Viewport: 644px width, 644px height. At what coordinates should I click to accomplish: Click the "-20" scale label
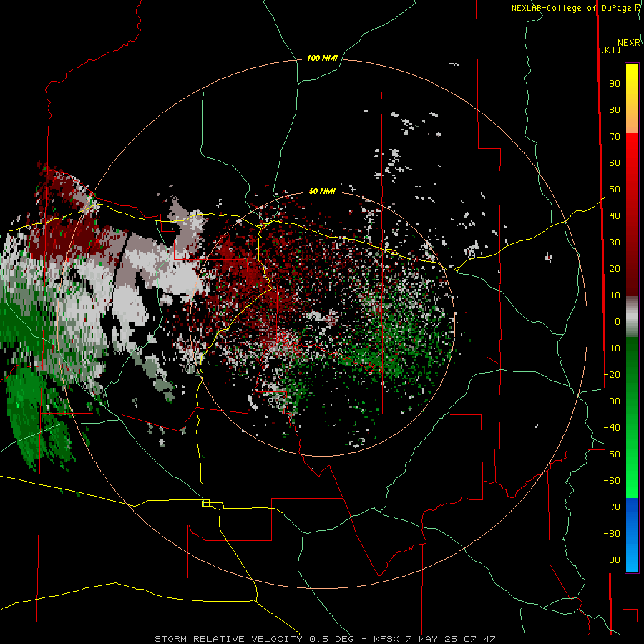[612, 374]
